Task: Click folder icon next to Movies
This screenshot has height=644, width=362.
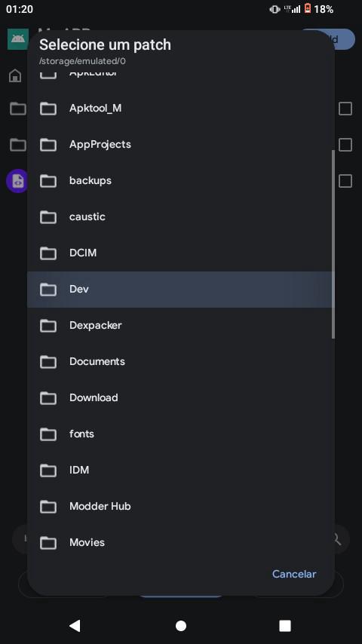Action: tap(48, 542)
